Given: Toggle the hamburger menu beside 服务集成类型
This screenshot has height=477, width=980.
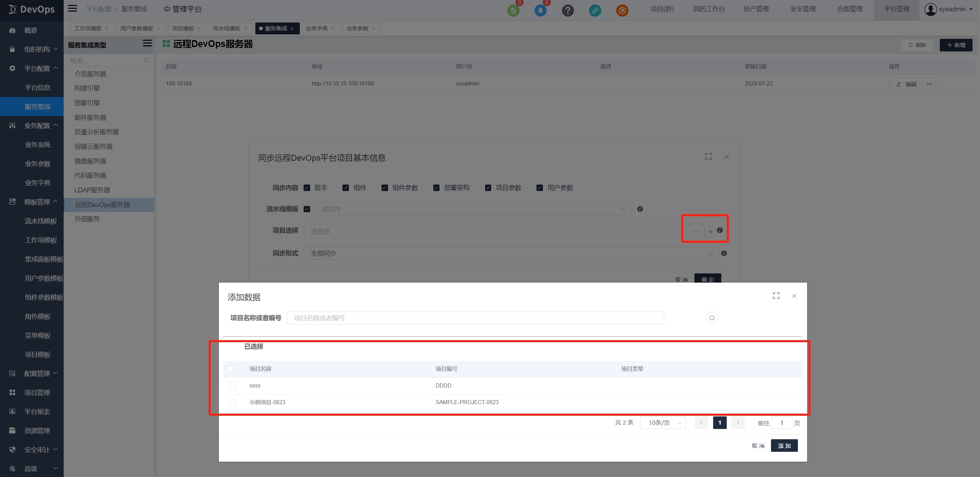Looking at the screenshot, I should pyautogui.click(x=147, y=43).
